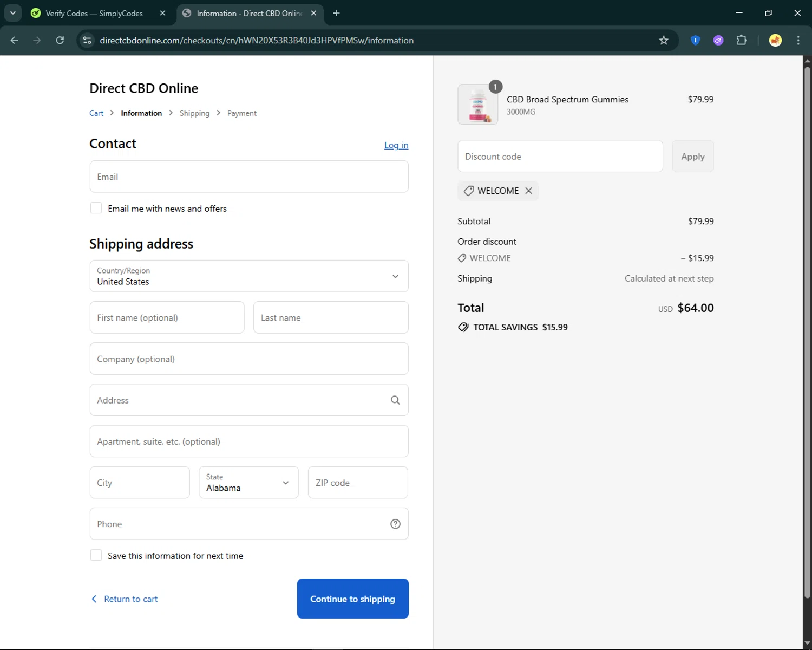Click the Shipping breadcrumb step
Screen dimensions: 812x650
[194, 113]
